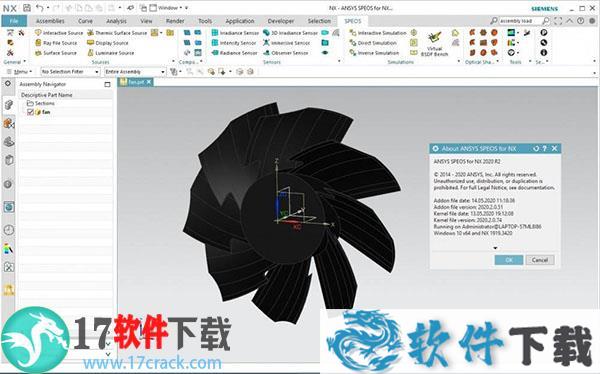Click Cancel in the About dialog

(540, 260)
